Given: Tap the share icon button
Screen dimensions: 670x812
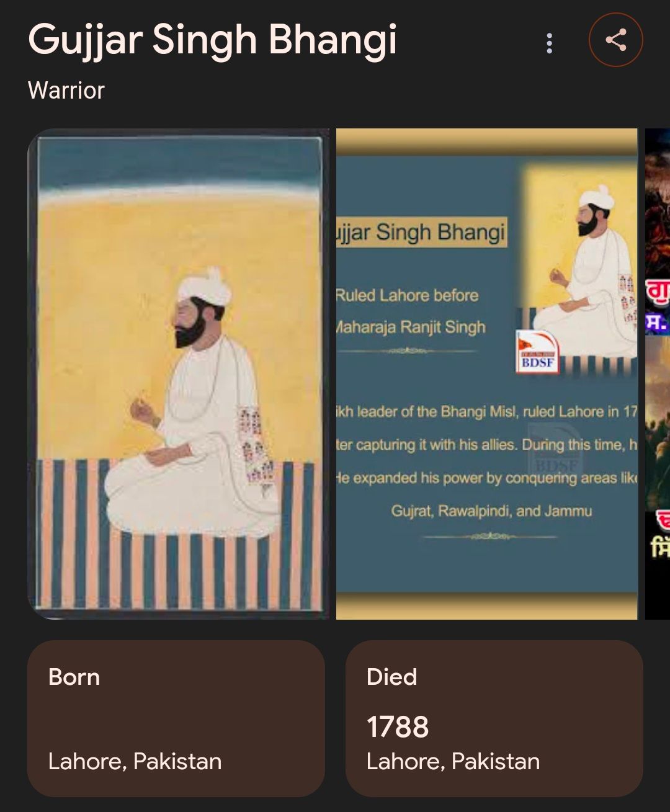Looking at the screenshot, I should pyautogui.click(x=615, y=40).
